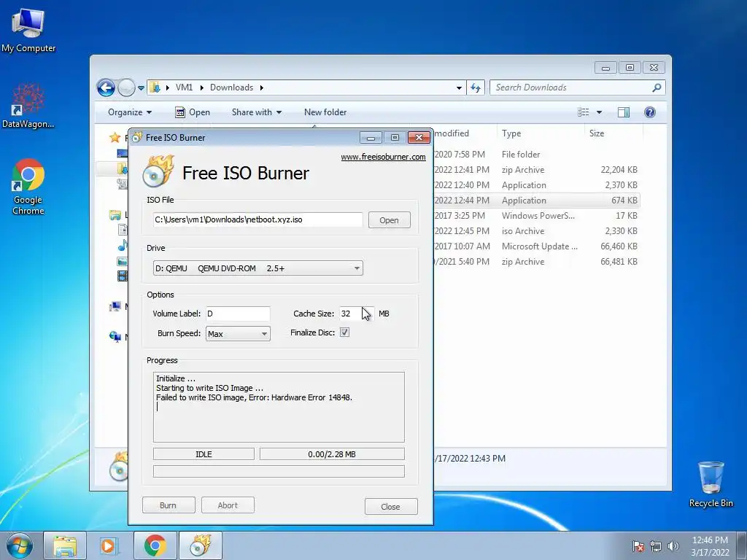This screenshot has width=747, height=560.
Task: Select Free ISO Burner taskbar icon
Action: click(200, 545)
